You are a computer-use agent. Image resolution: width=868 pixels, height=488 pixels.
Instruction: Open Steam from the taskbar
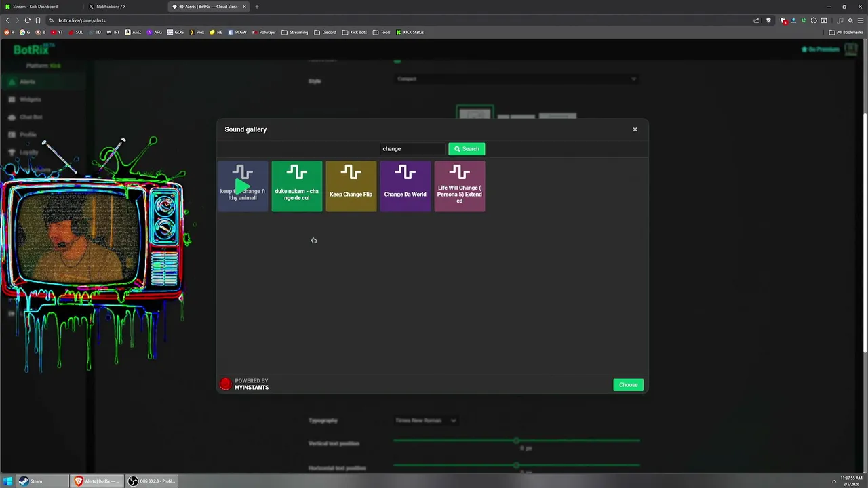(41, 481)
